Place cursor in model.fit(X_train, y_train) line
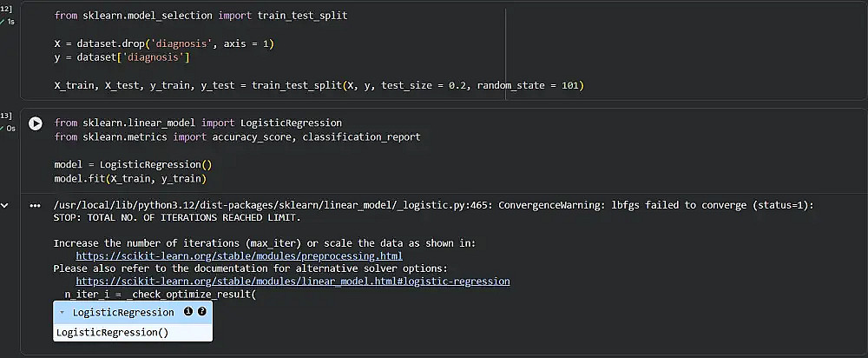 [130, 178]
